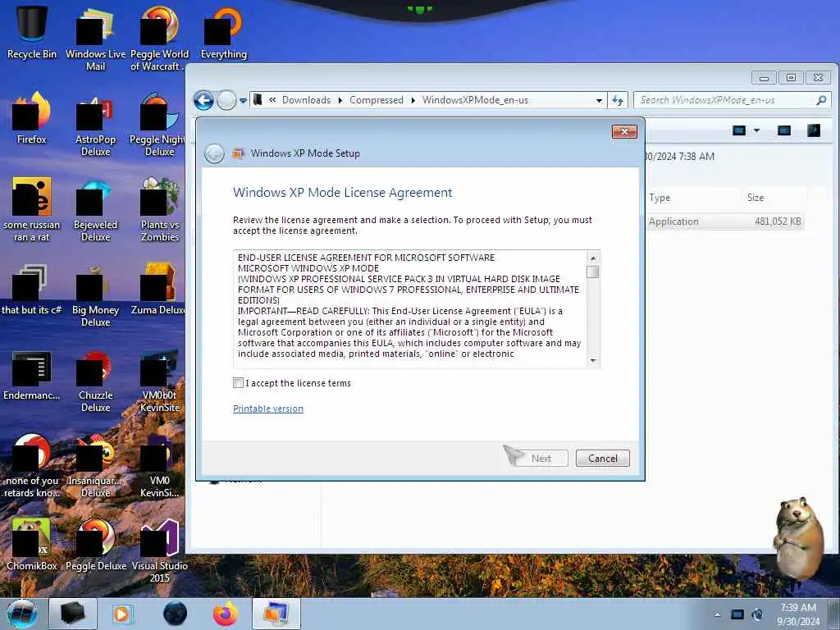Open the view options dropdown arrow
The height and width of the screenshot is (630, 840).
pos(756,130)
